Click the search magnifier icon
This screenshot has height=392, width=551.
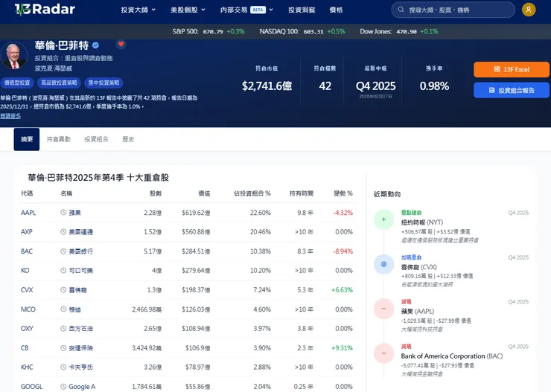click(x=401, y=10)
